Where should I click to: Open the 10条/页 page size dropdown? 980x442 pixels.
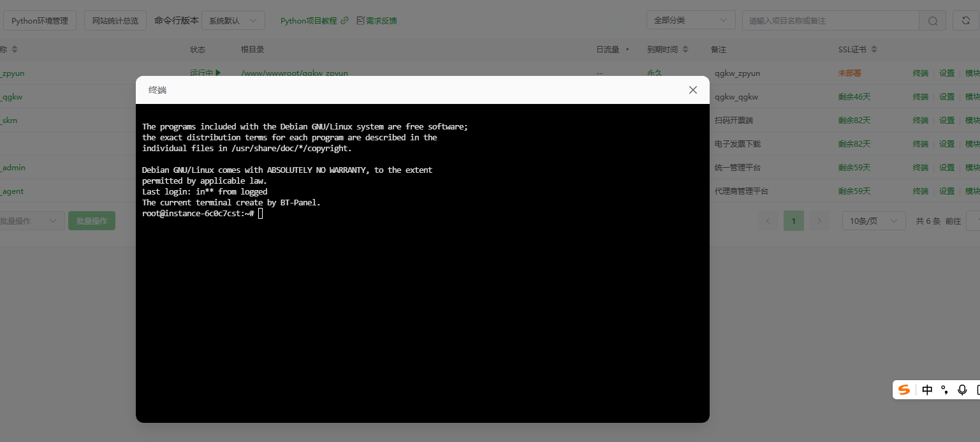tap(874, 221)
